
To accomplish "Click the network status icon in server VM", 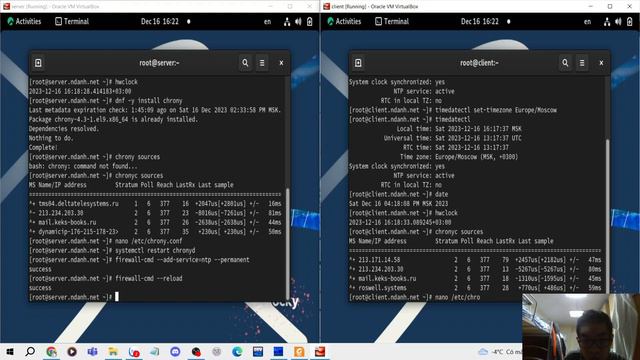I will (287, 22).
